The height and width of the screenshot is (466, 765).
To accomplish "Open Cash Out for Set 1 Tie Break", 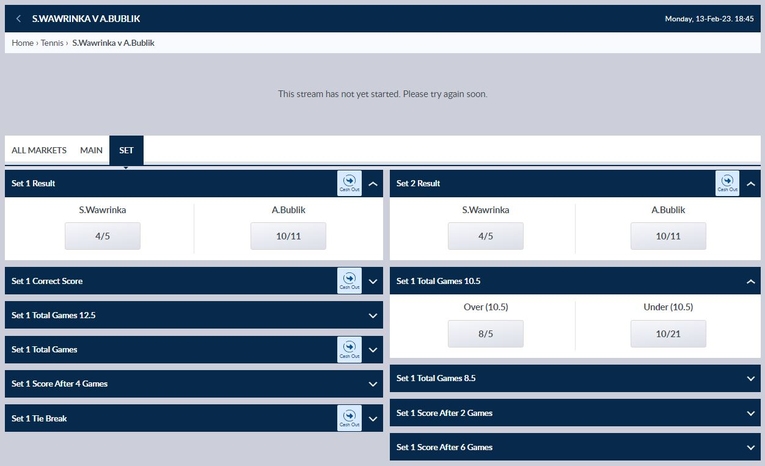I will (349, 418).
